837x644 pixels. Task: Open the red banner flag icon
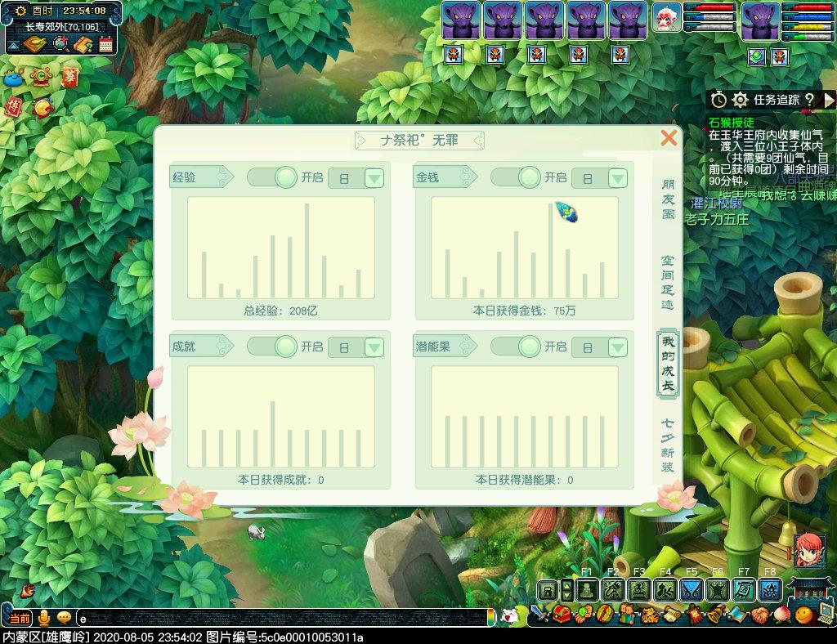(693, 615)
